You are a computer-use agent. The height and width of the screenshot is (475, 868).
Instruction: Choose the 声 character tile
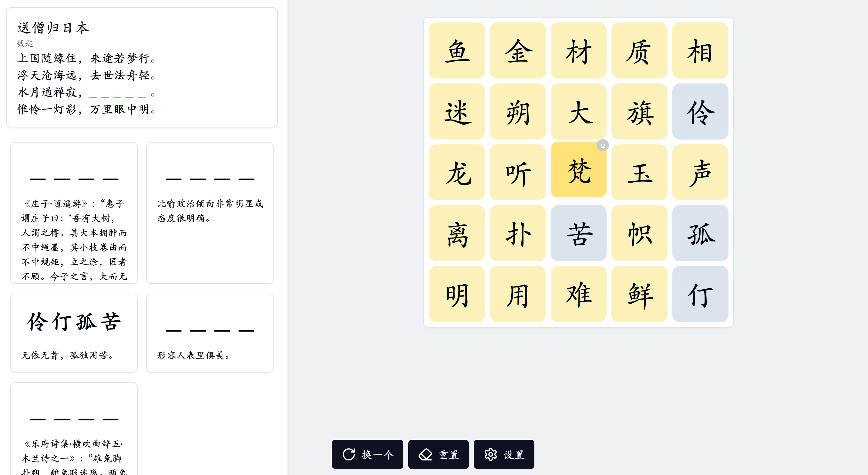tap(700, 172)
